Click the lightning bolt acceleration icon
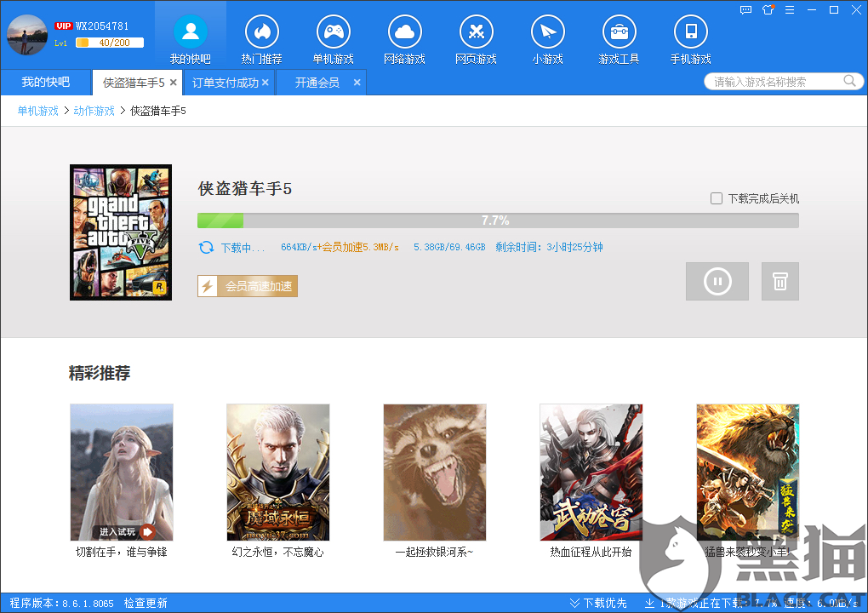The height and width of the screenshot is (613, 868). pos(208,286)
